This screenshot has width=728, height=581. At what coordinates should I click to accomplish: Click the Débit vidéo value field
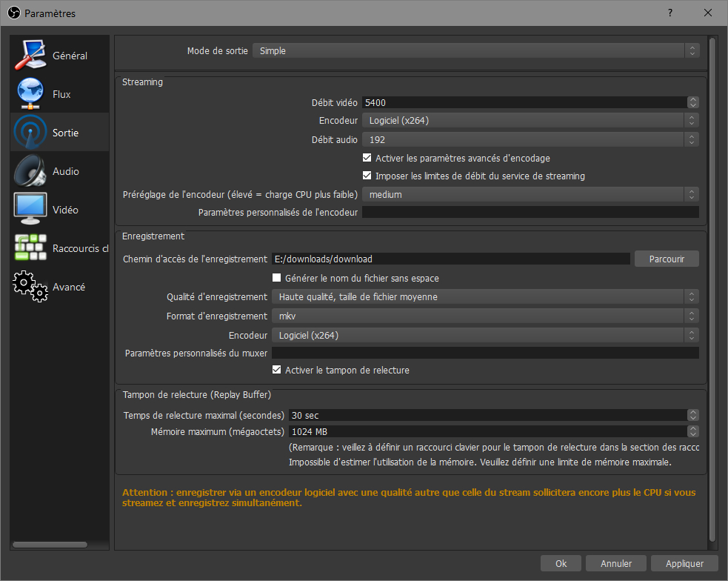point(524,102)
